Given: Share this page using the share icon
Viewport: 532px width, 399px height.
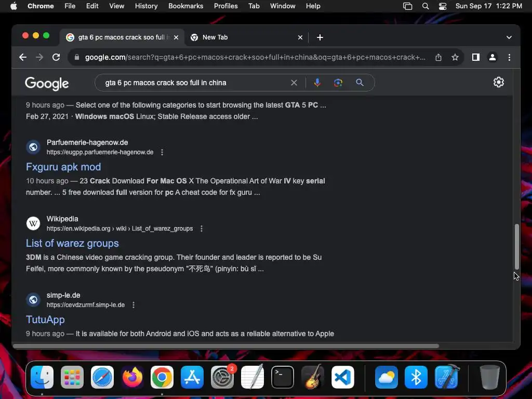Looking at the screenshot, I should 438,57.
